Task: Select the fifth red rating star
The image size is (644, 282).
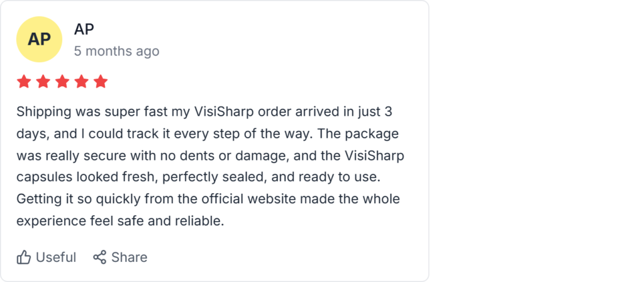Action: click(101, 82)
